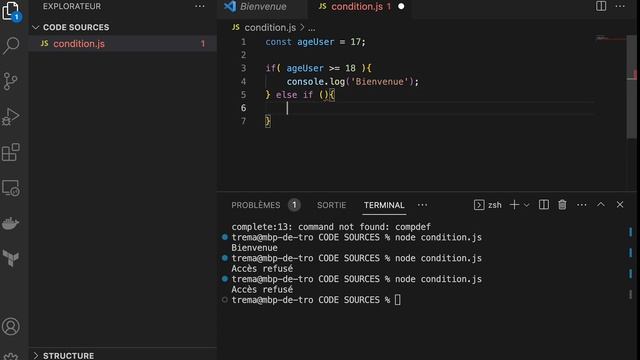Open the Terraform view

tap(11, 258)
